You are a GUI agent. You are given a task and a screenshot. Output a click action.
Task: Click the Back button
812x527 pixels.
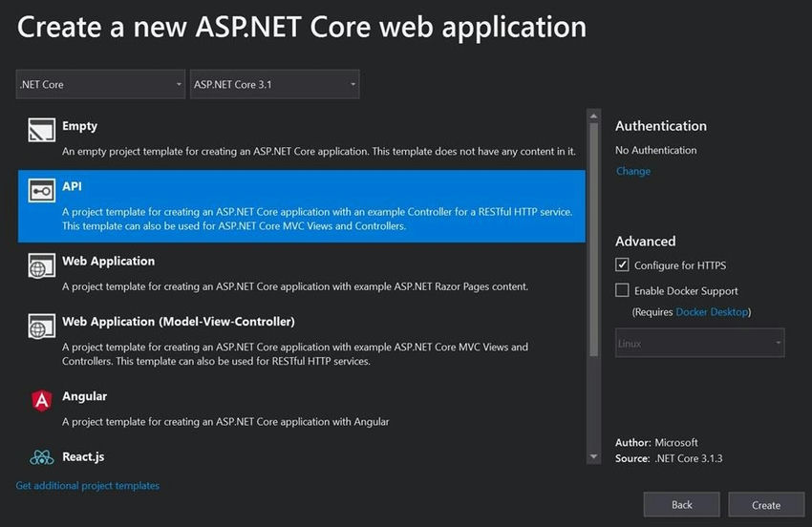tap(681, 505)
